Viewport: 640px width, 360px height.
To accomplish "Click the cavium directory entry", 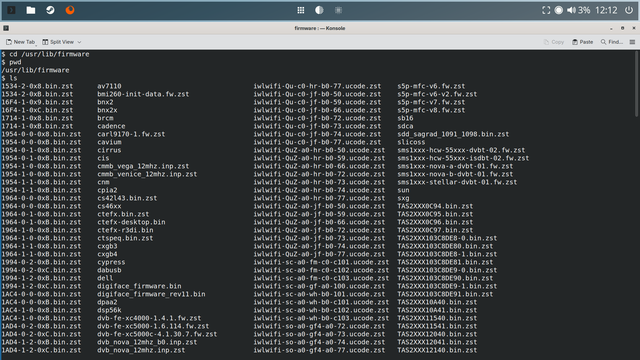I will point(109,142).
